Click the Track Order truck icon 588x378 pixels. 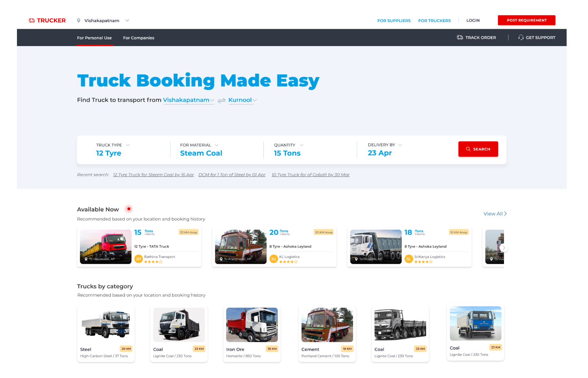(x=460, y=38)
